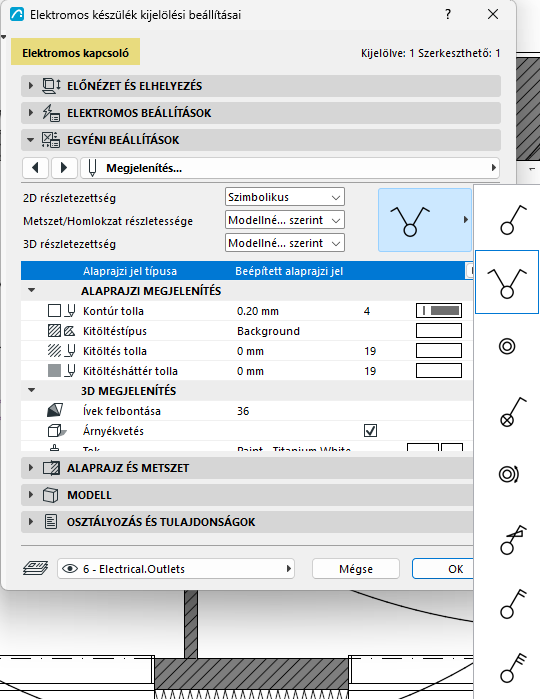
Task: Choose the concentric circles with arc symbol
Action: click(x=508, y=473)
